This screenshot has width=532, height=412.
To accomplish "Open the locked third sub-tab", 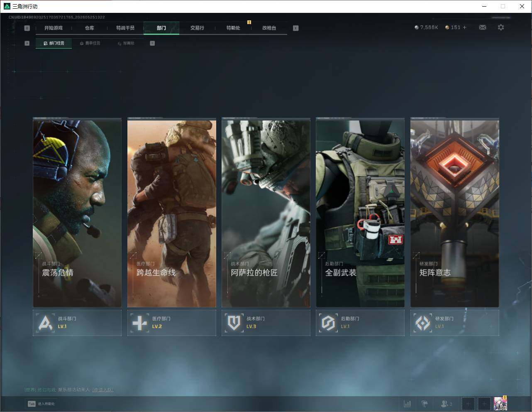I will coord(126,43).
